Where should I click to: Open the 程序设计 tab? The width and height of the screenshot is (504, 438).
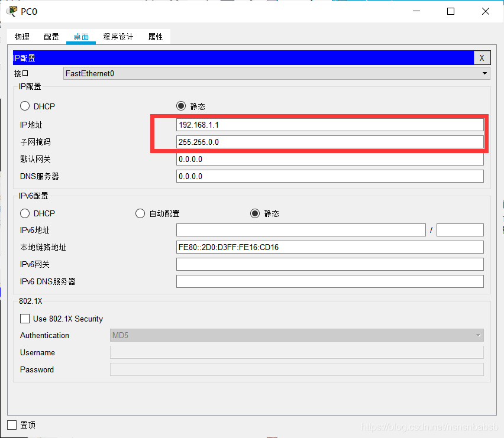tap(118, 37)
